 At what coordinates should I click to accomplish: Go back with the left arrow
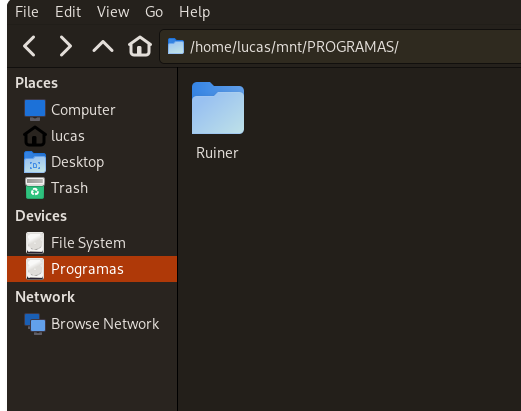point(29,46)
